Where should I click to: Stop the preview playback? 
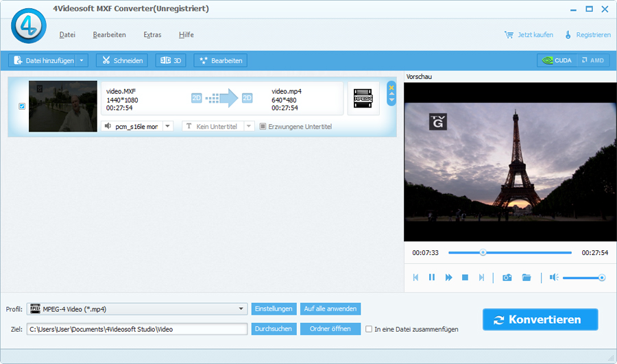[x=465, y=278]
